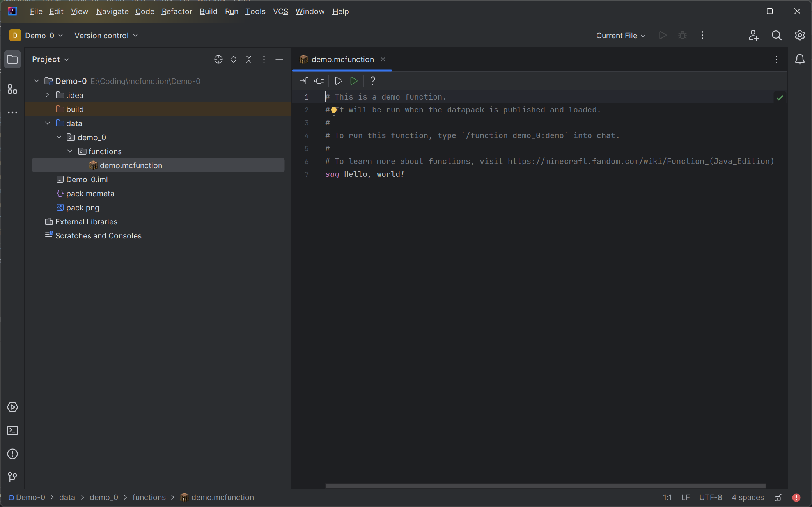Expand the functions folder in tree

69,151
